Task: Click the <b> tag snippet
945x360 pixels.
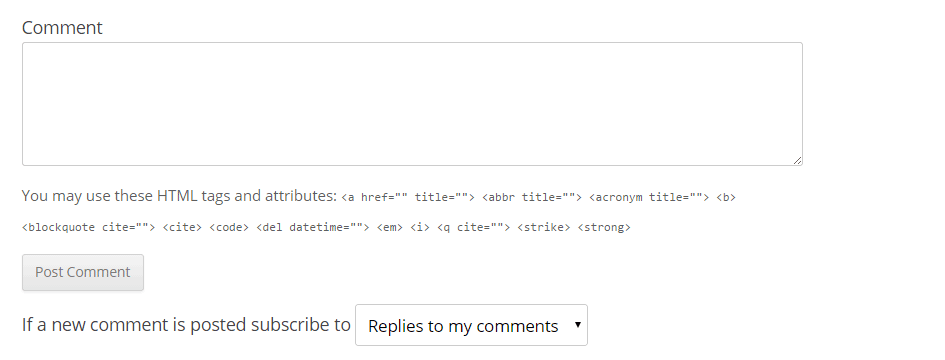Action: click(726, 197)
